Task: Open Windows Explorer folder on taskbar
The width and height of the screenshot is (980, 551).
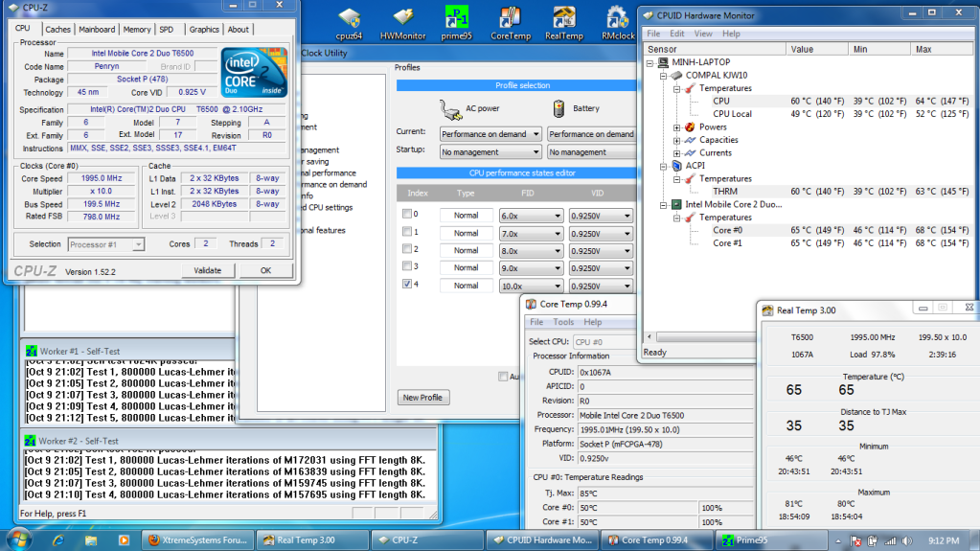Action: (x=91, y=540)
